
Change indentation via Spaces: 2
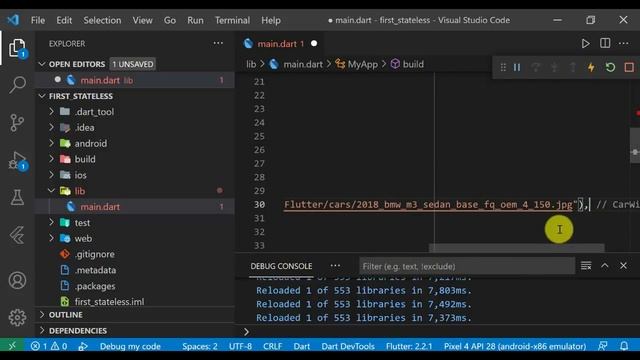pos(200,346)
